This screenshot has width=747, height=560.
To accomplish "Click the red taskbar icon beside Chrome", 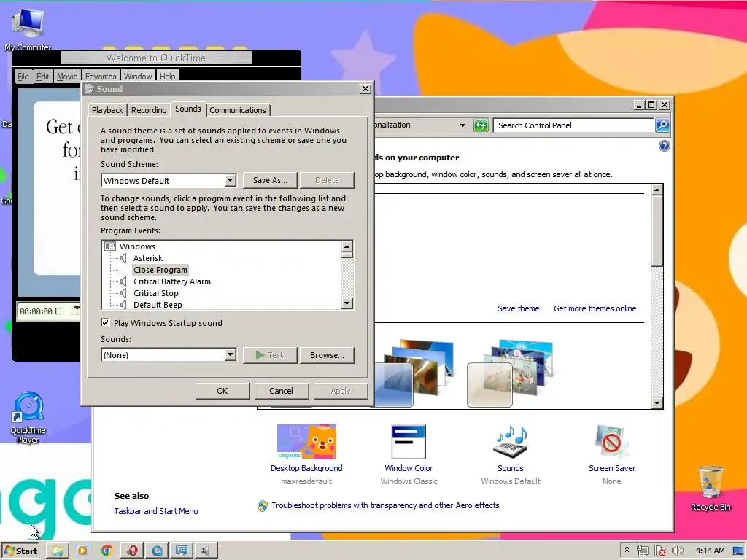I will coord(132,551).
